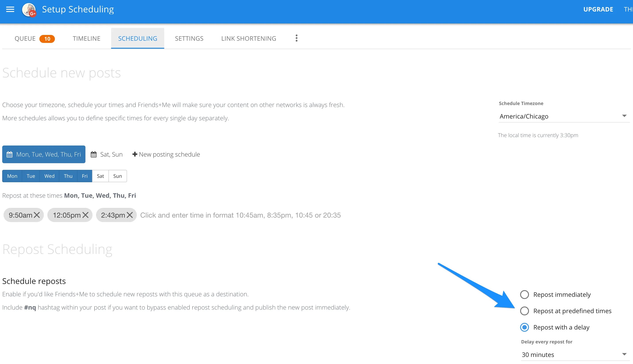Click the three-dot overflow menu icon

[297, 38]
